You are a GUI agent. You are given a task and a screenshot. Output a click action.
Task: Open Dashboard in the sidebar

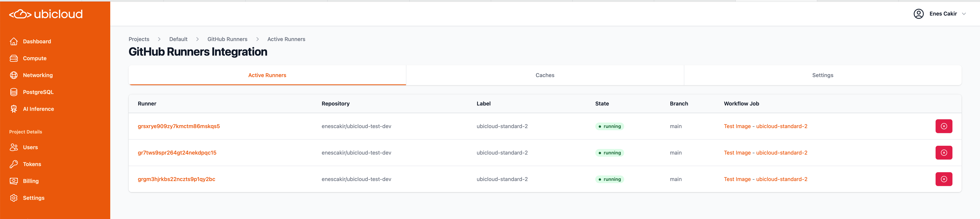point(37,41)
